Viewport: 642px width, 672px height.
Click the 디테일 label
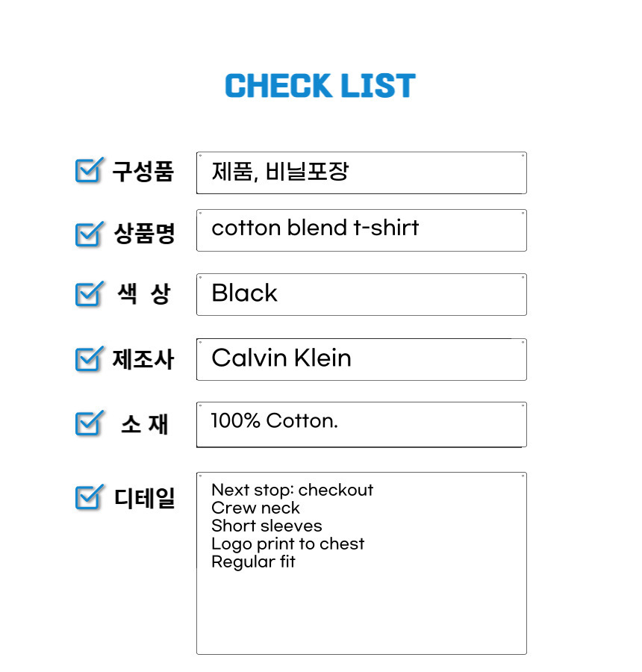tap(144, 498)
